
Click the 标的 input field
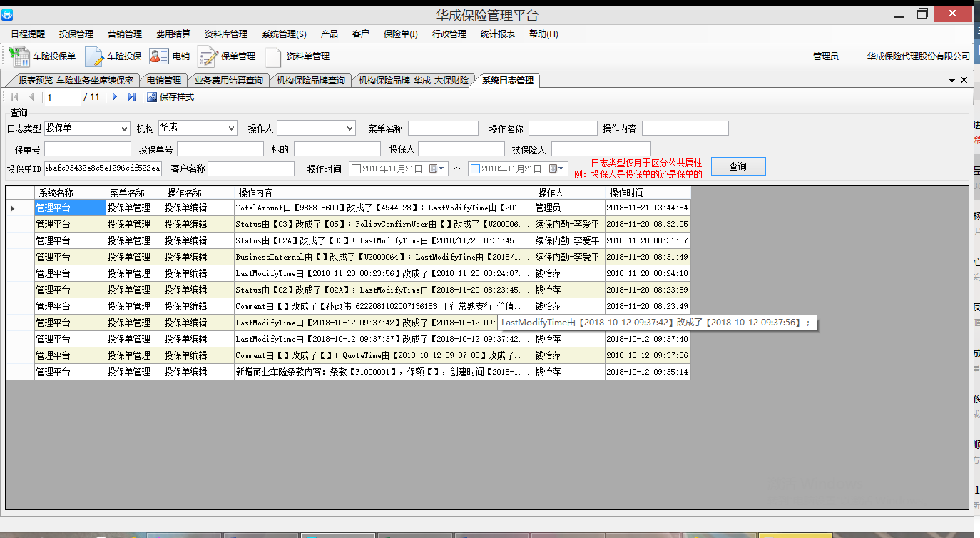(x=337, y=149)
